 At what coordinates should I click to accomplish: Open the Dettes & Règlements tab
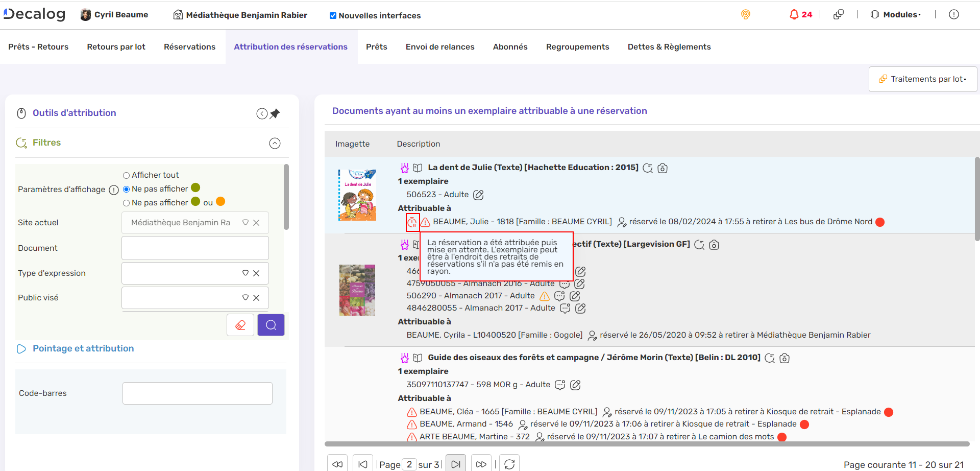669,46
